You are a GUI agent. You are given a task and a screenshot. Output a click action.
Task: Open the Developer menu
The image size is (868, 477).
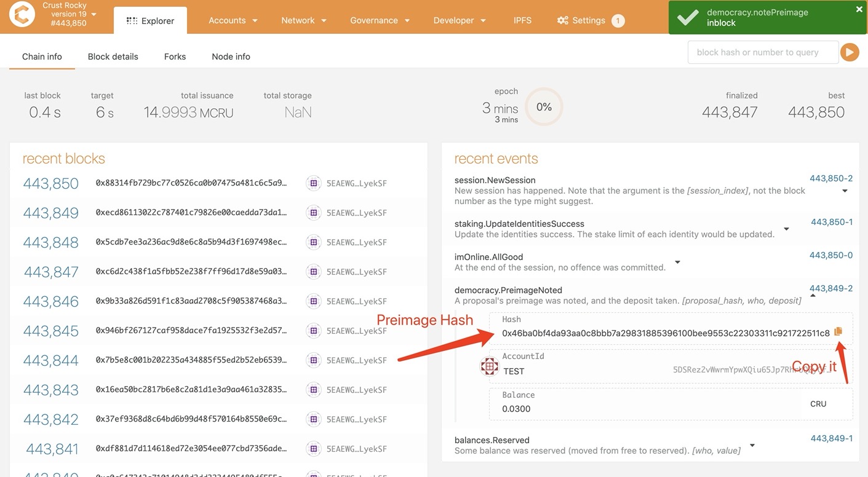(x=460, y=20)
